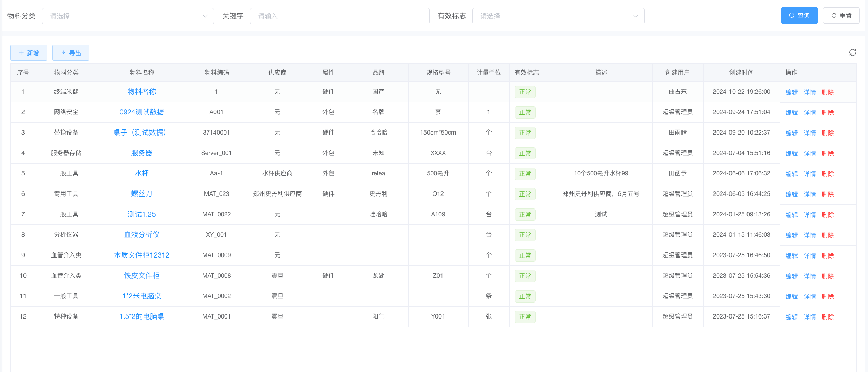The height and width of the screenshot is (372, 868).
Task: Delete the first row 物料名称
Action: tap(827, 92)
